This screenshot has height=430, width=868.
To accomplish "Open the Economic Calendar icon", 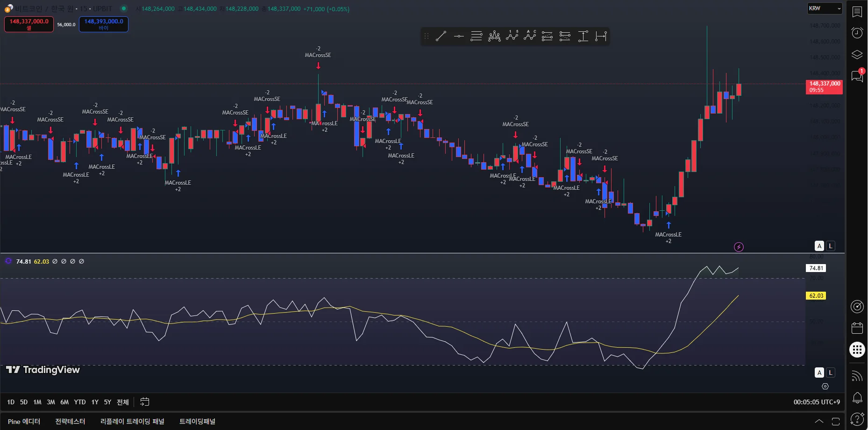I will pos(857,328).
